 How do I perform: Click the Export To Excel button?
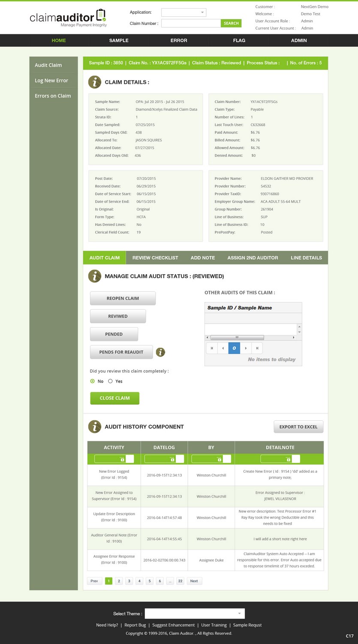[x=298, y=427]
